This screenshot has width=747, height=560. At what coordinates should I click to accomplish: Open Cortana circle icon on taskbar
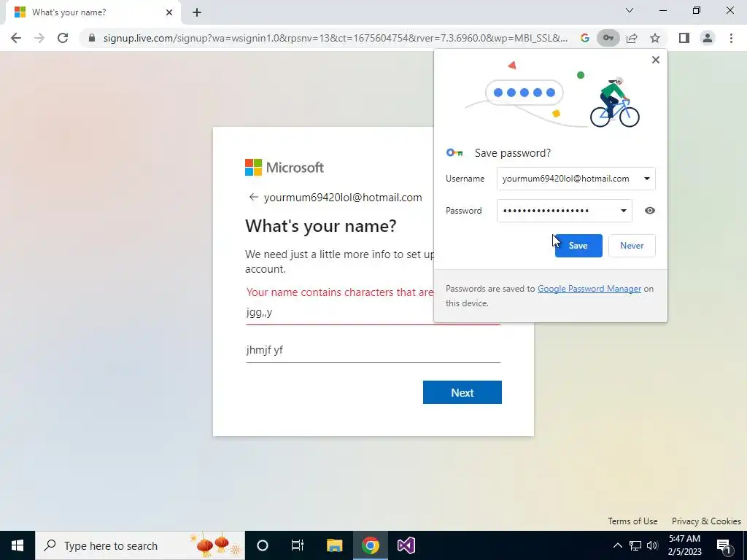tap(263, 545)
